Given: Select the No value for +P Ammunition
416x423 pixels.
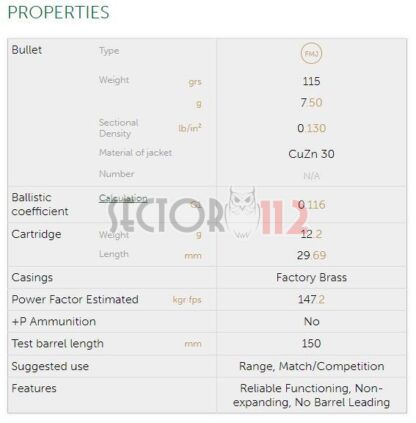Looking at the screenshot, I should (x=311, y=322).
